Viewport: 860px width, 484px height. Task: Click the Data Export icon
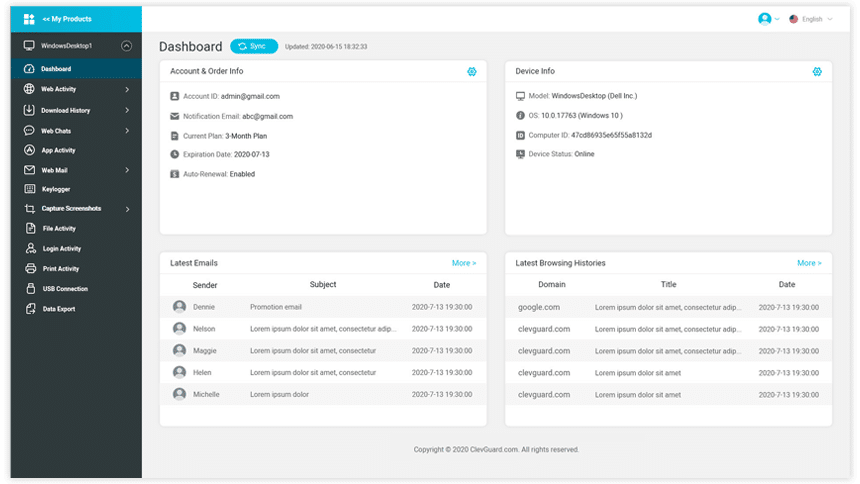tap(31, 308)
